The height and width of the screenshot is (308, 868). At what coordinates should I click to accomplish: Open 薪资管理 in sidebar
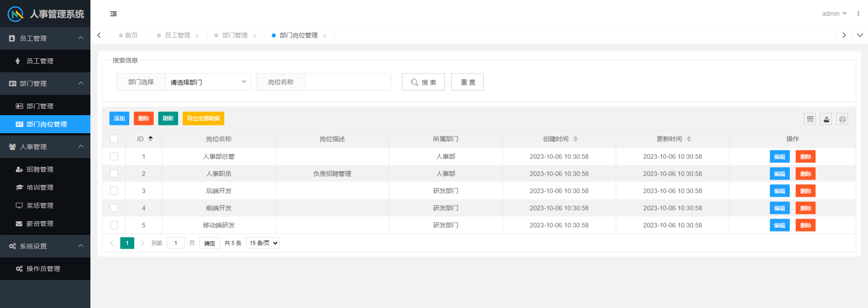pos(45,224)
